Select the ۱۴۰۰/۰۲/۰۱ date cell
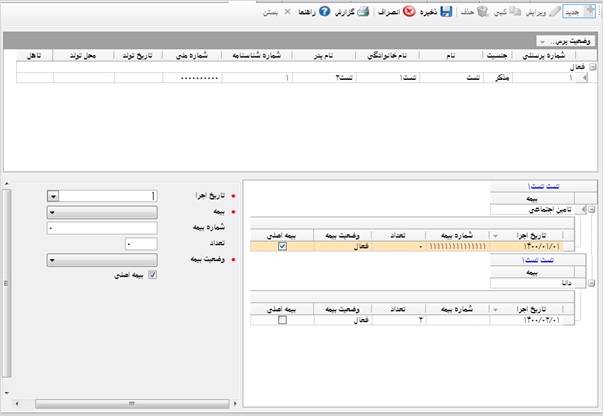 click(526, 320)
